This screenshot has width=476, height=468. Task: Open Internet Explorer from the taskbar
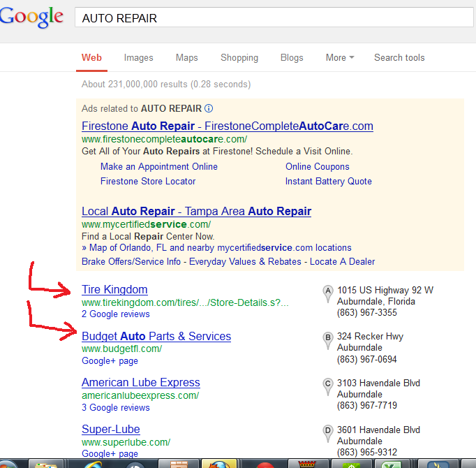click(93, 464)
